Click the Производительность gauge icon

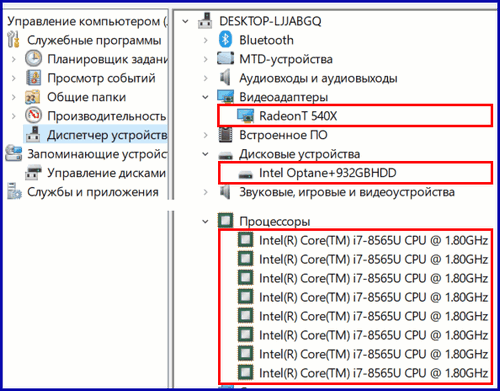pos(33,115)
